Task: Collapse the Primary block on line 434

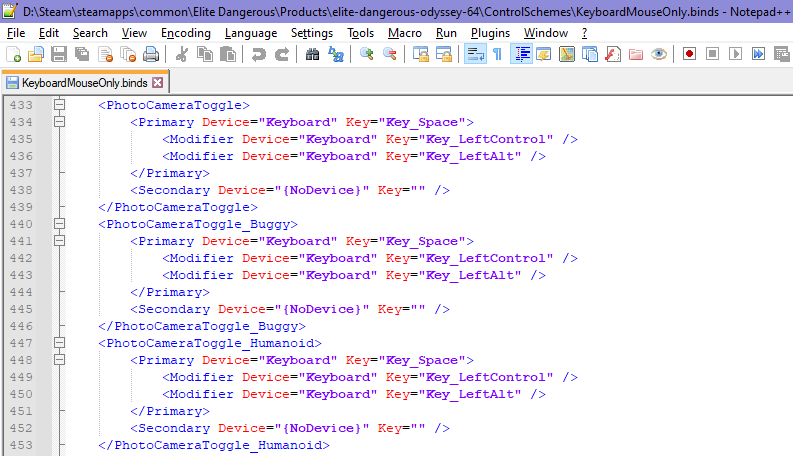Action: [x=60, y=122]
